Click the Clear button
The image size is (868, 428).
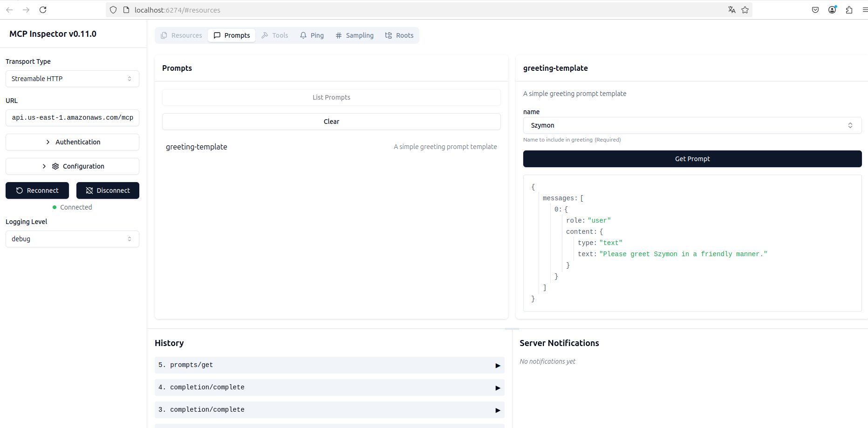tap(331, 122)
